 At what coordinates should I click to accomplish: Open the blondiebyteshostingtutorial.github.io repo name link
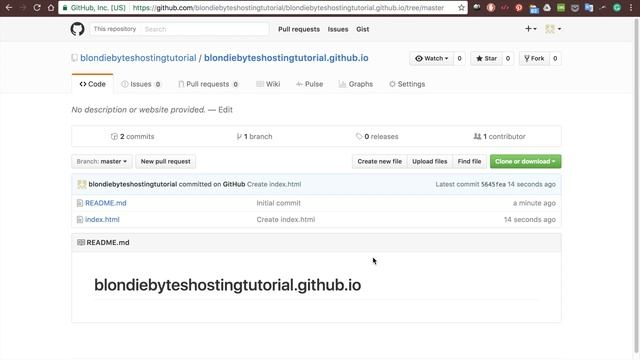[x=286, y=58]
